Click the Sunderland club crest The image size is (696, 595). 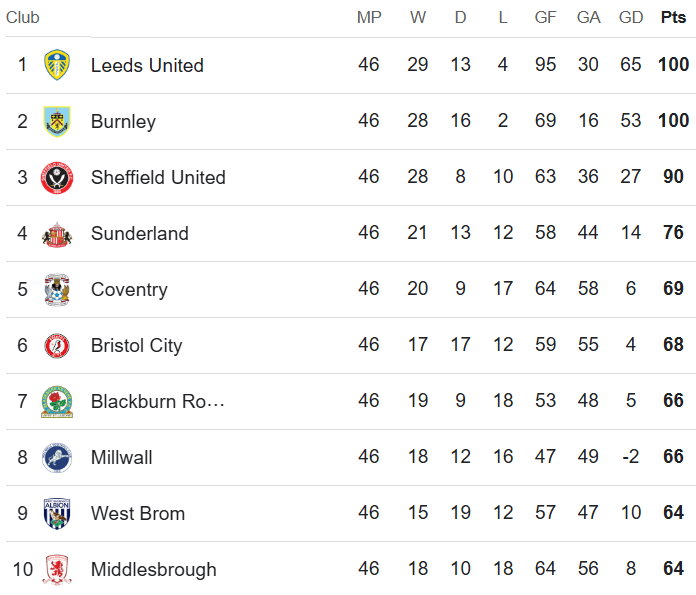57,233
